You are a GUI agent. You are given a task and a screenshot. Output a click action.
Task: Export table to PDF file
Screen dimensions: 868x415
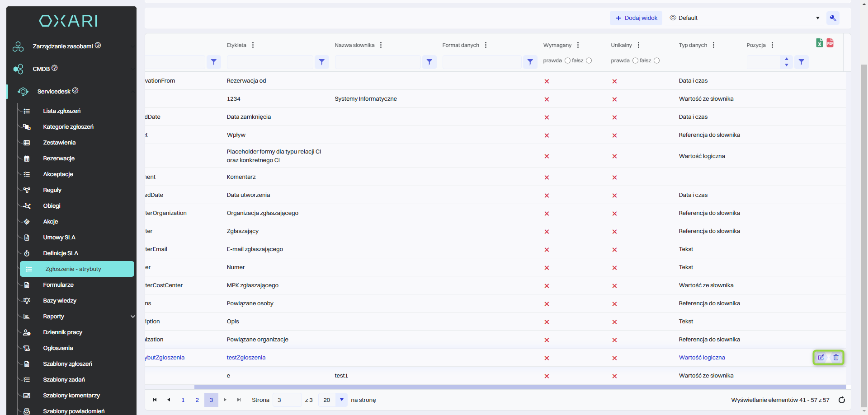830,43
